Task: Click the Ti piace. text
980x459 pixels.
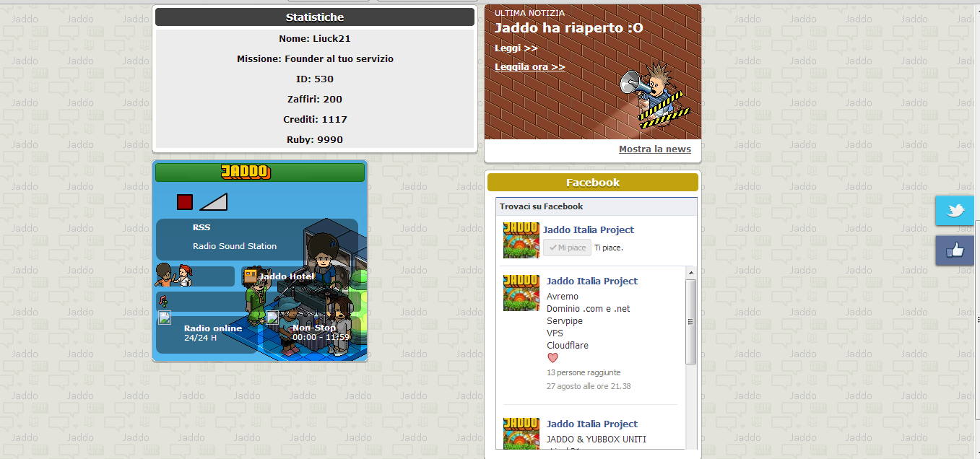Action: pos(609,248)
